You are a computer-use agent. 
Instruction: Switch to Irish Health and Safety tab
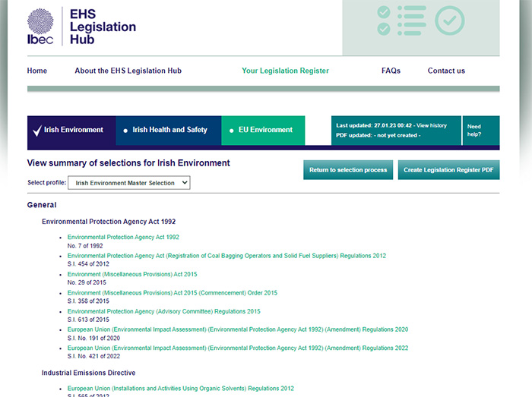pyautogui.click(x=169, y=131)
